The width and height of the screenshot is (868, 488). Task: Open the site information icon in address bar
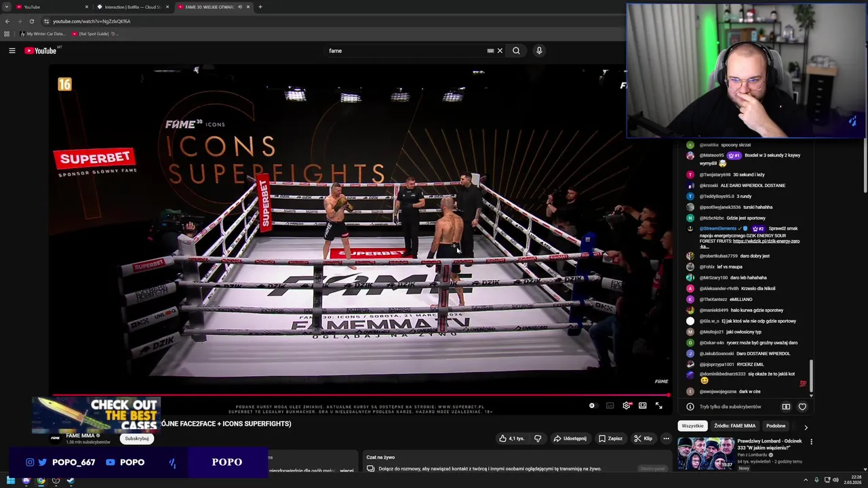[x=46, y=21]
